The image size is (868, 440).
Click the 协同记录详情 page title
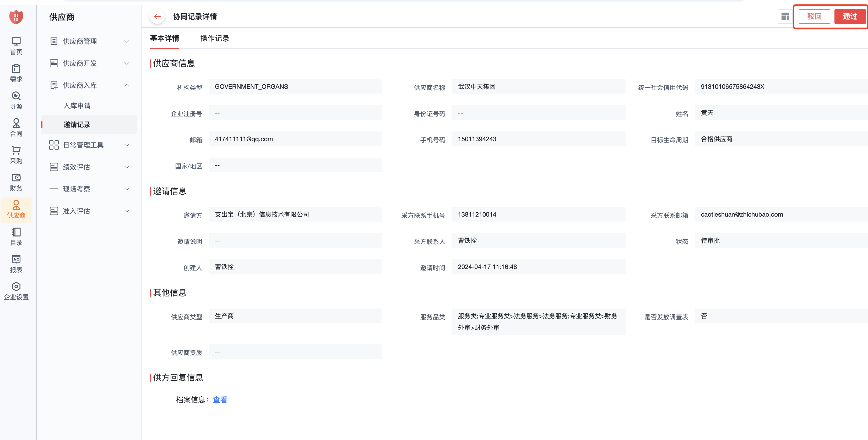[x=195, y=16]
